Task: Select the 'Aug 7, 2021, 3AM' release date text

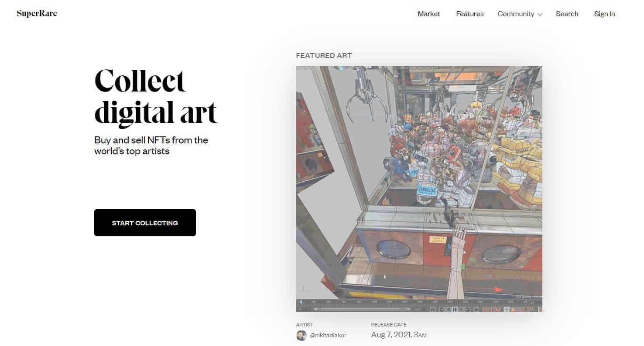Action: pyautogui.click(x=399, y=335)
